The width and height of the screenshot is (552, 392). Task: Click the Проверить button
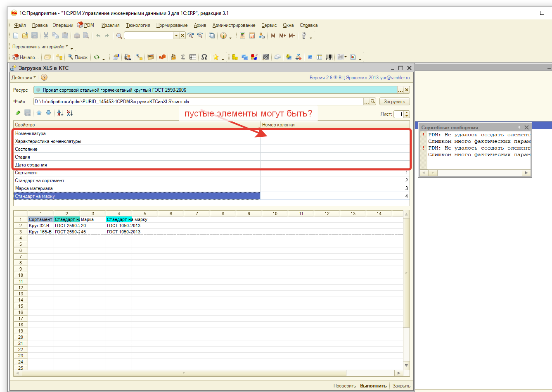pyautogui.click(x=345, y=386)
